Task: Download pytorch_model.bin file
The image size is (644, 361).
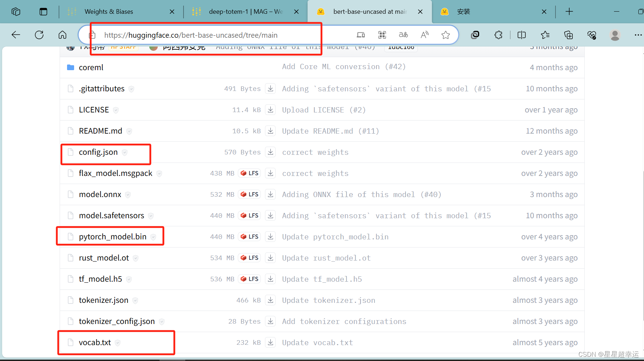Action: click(x=270, y=237)
